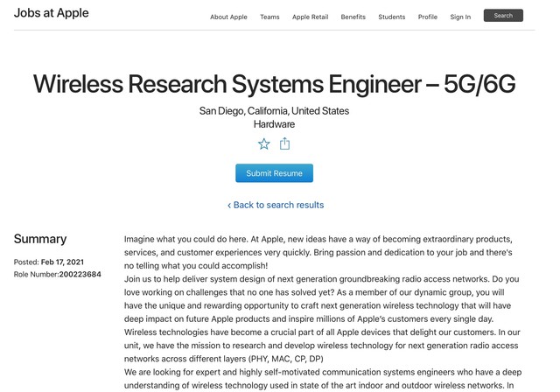Go to the Teams navigation item
The image size is (560, 392).
(269, 17)
